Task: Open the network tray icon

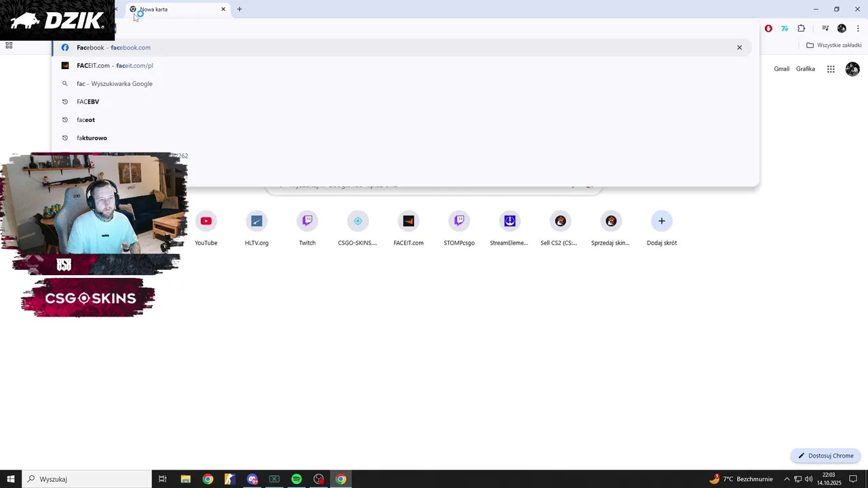Action: click(797, 479)
